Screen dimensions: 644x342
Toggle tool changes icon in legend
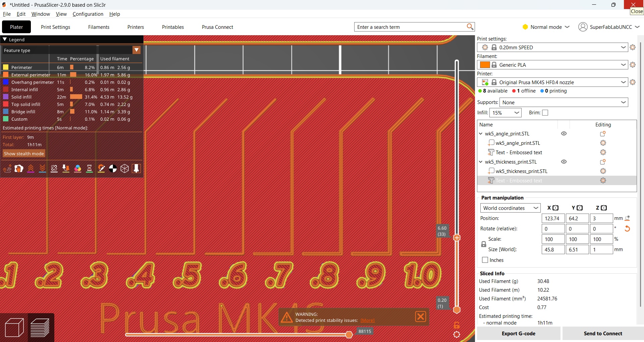coord(66,168)
